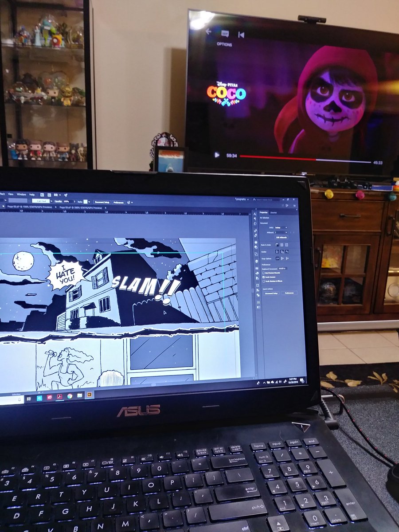Image resolution: width=399 pixels, height=532 pixels.
Task: Click Preferences under Quick Actions
Action: (289, 293)
